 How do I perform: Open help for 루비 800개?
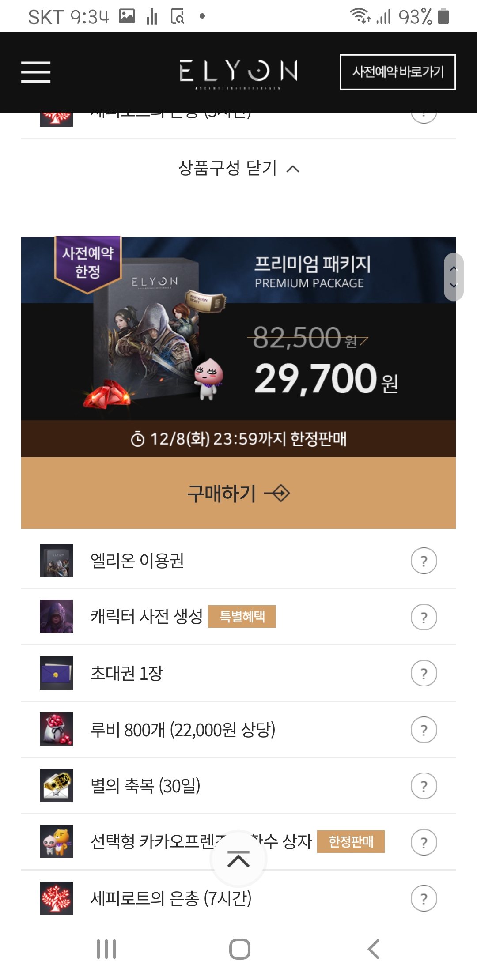(x=424, y=730)
